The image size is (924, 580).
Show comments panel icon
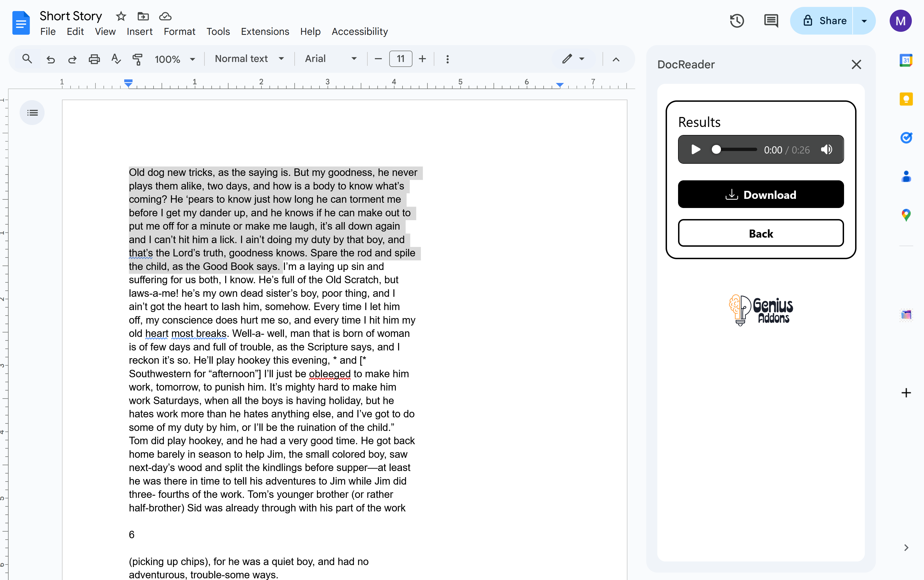(x=771, y=21)
